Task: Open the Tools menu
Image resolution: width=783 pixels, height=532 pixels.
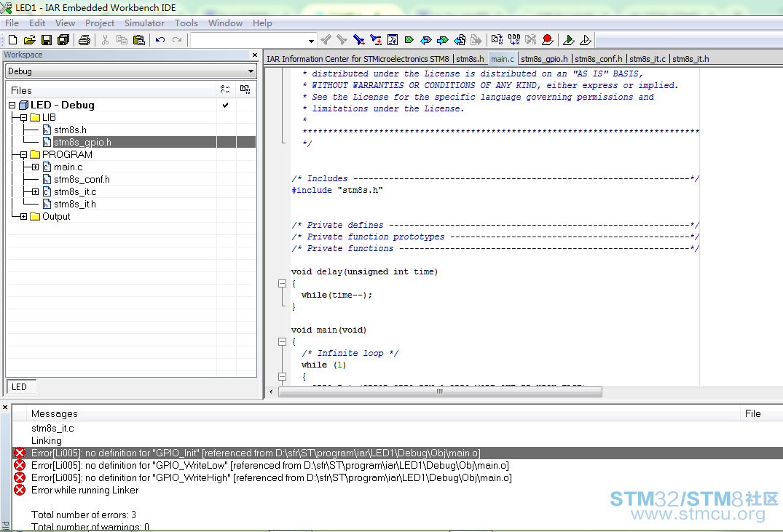Action: (x=186, y=23)
